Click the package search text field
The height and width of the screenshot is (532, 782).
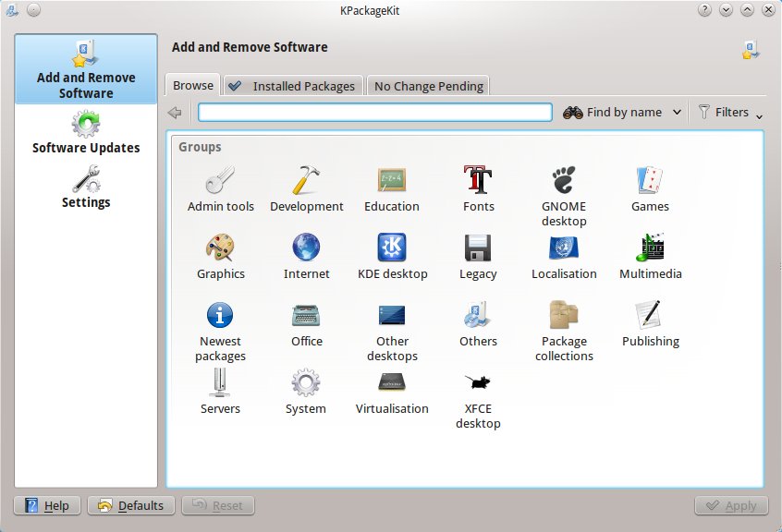pos(374,113)
